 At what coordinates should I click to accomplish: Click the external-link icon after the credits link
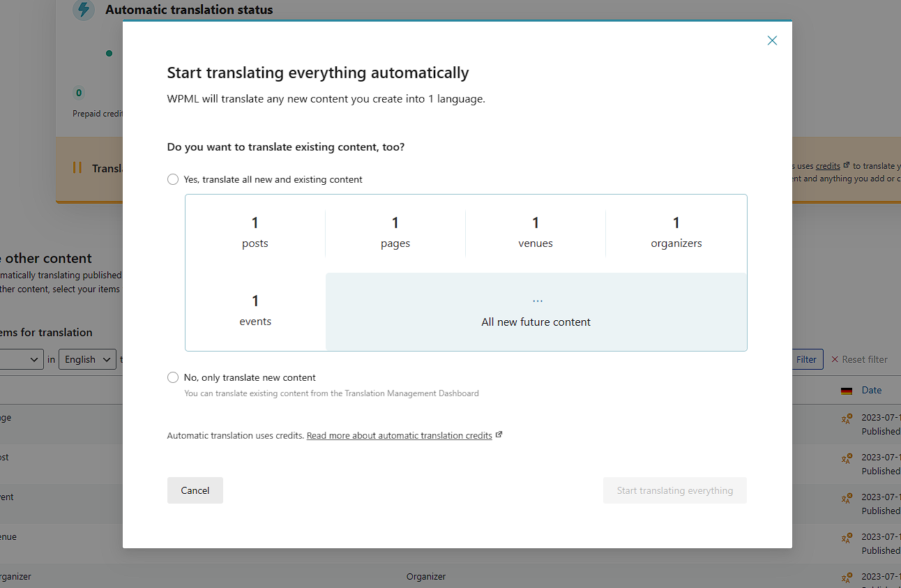(x=499, y=435)
